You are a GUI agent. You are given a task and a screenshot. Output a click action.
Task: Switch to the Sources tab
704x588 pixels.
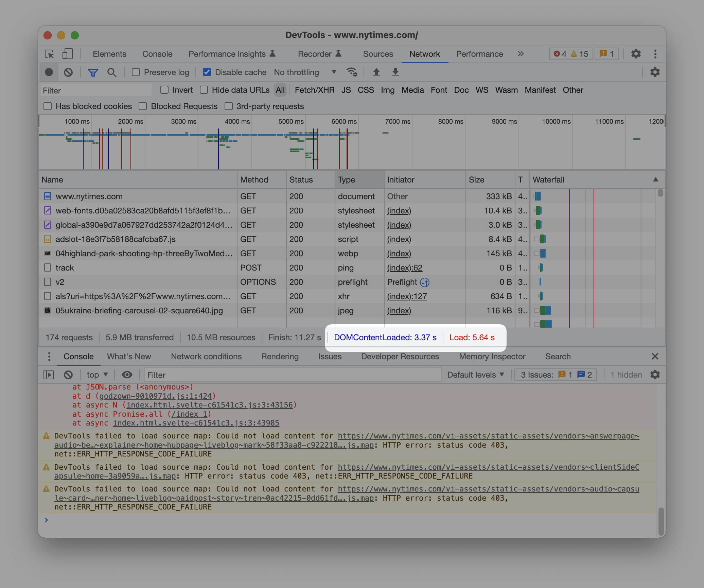378,54
